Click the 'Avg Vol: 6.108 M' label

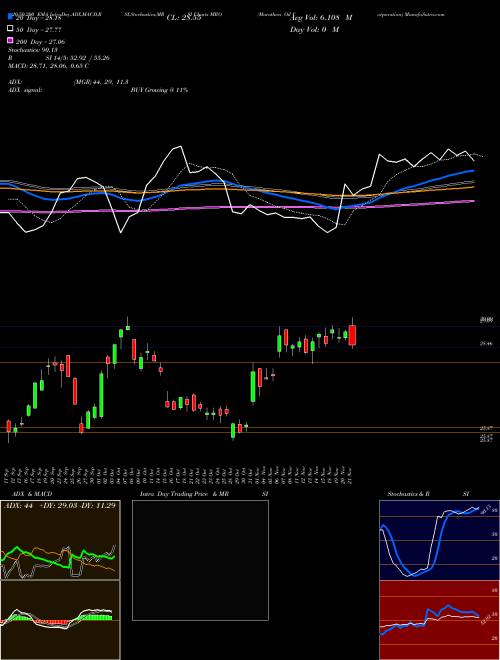(321, 18)
